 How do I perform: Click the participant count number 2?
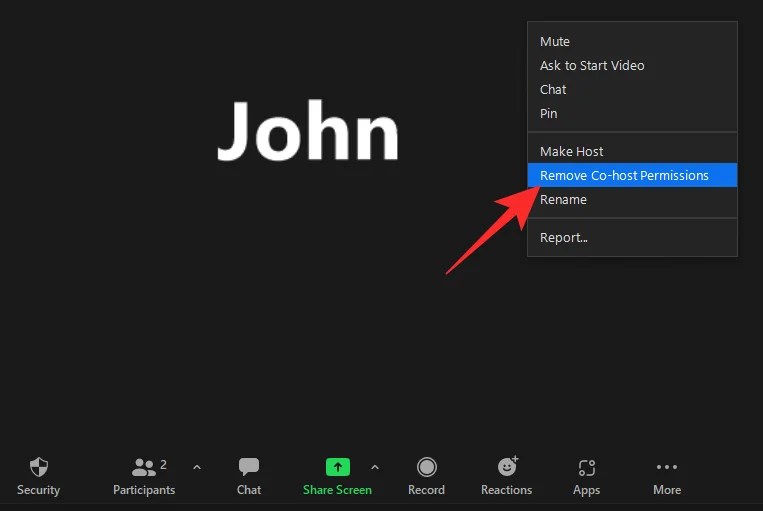[x=164, y=464]
